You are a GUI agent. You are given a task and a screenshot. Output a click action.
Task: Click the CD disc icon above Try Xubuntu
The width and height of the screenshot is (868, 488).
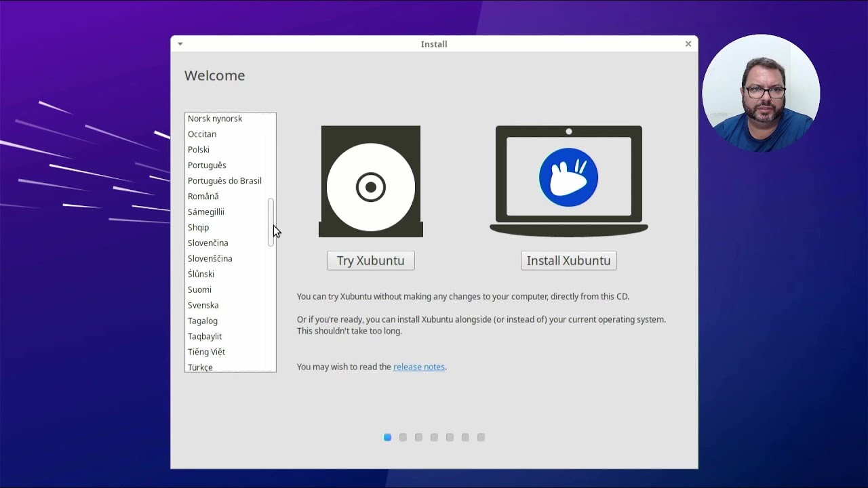[x=371, y=182]
